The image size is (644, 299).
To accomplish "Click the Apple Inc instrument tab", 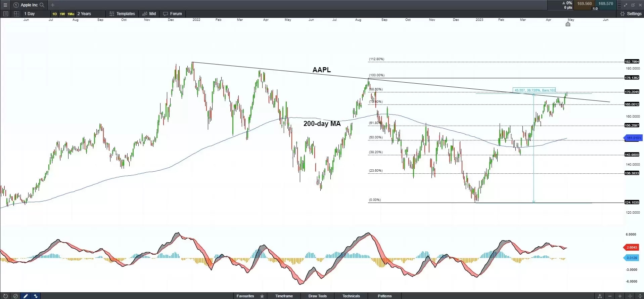I will 29,5.
